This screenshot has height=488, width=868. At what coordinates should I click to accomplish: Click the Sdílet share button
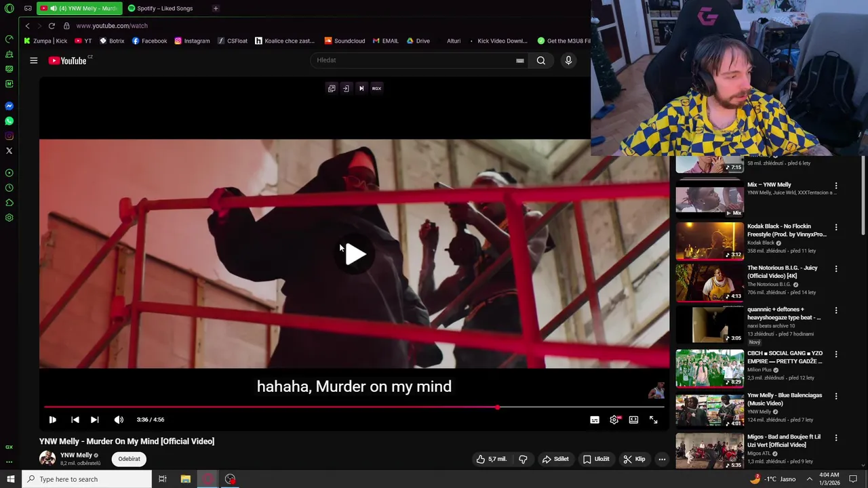pyautogui.click(x=555, y=459)
